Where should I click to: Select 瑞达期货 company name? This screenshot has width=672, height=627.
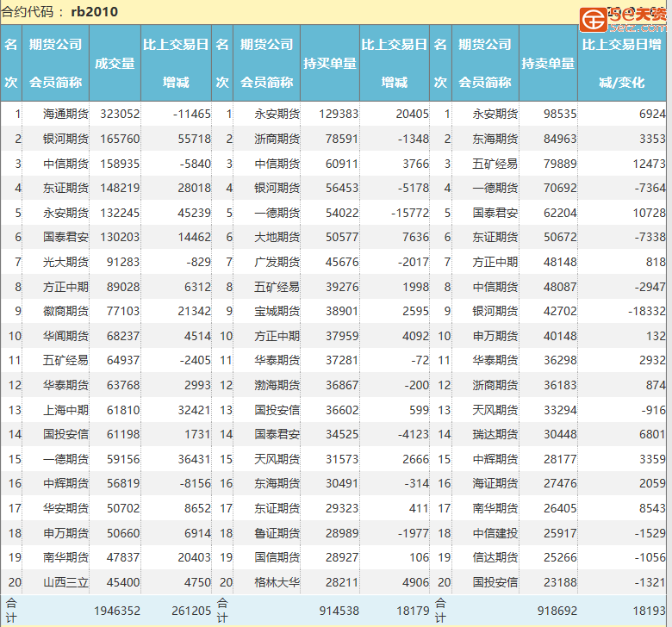495,435
